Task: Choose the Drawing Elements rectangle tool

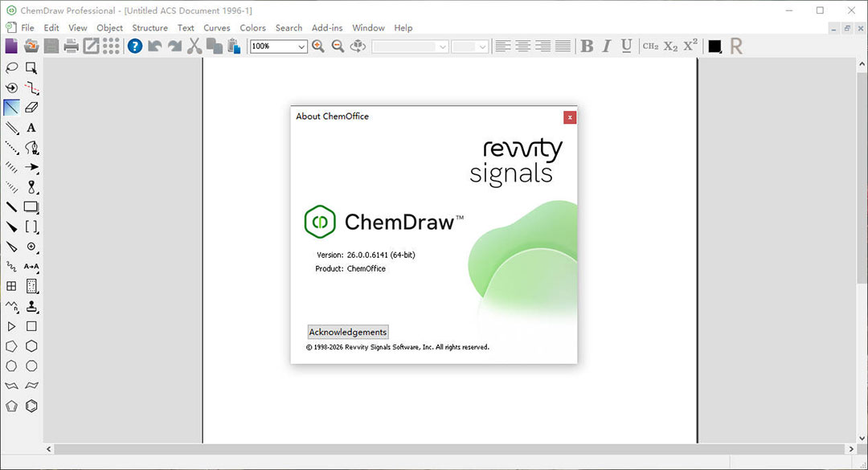Action: 31,207
